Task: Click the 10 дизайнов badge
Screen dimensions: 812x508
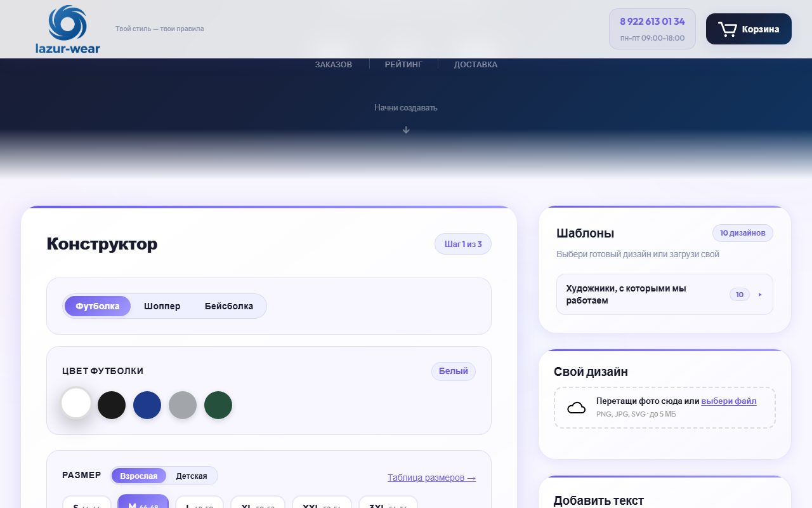Action: point(743,233)
